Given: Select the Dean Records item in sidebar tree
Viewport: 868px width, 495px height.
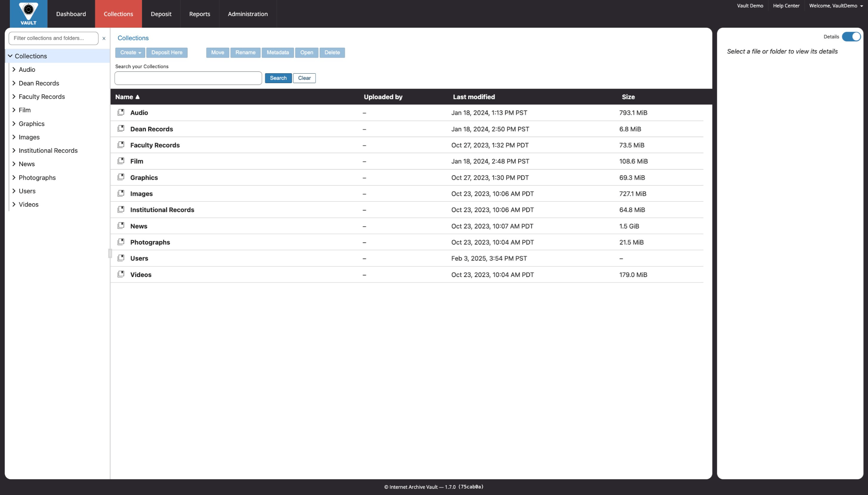Looking at the screenshot, I should point(39,83).
